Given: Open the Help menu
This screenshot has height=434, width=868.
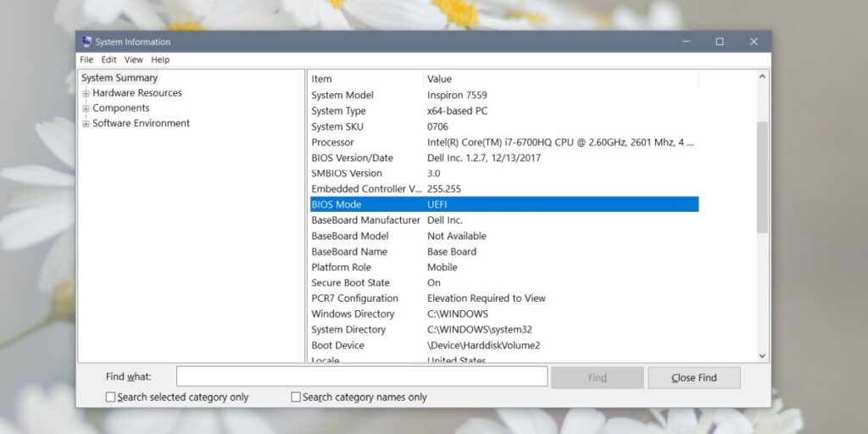Looking at the screenshot, I should pyautogui.click(x=160, y=60).
